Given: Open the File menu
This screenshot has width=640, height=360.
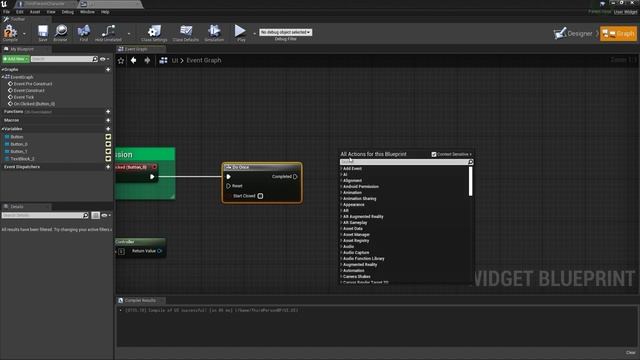Looking at the screenshot, I should pyautogui.click(x=6, y=12).
